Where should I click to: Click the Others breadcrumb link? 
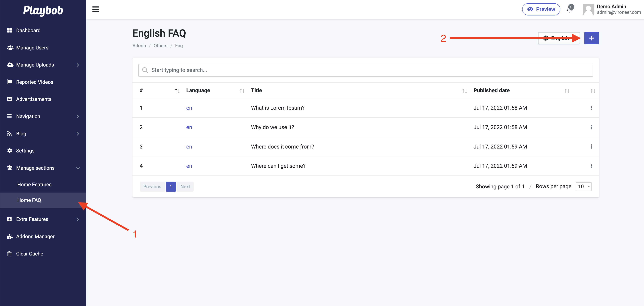pos(160,46)
